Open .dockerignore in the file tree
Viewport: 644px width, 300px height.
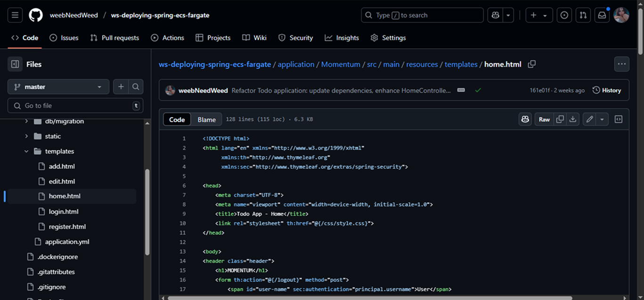[x=58, y=257]
